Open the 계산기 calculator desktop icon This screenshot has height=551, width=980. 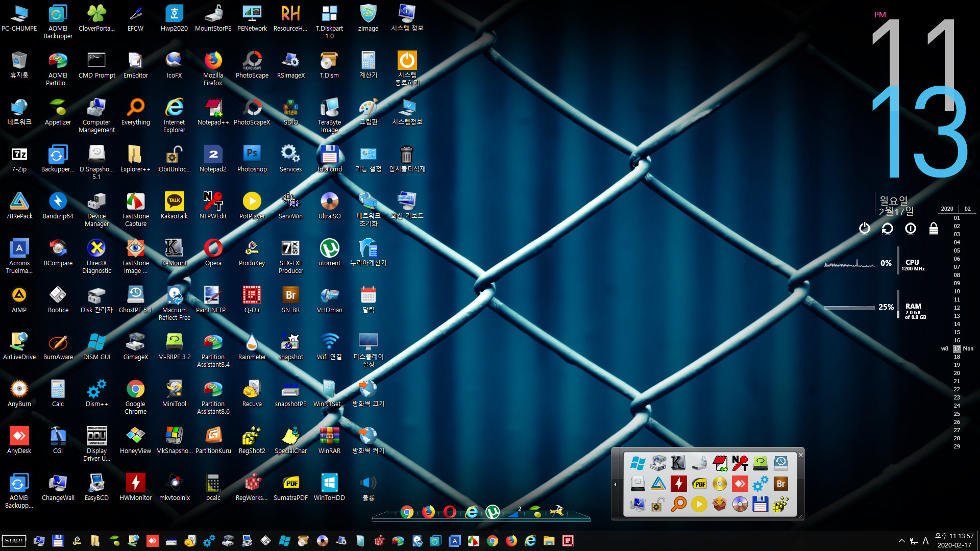[x=368, y=65]
